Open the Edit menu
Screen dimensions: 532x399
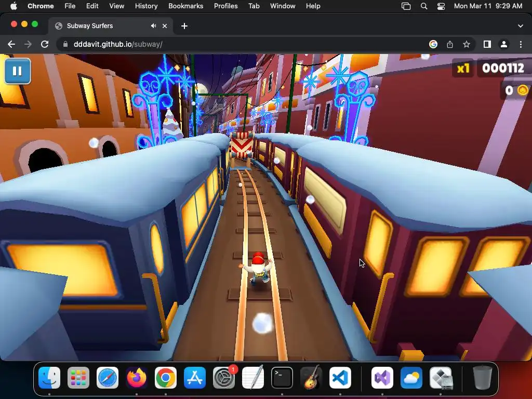(92, 6)
